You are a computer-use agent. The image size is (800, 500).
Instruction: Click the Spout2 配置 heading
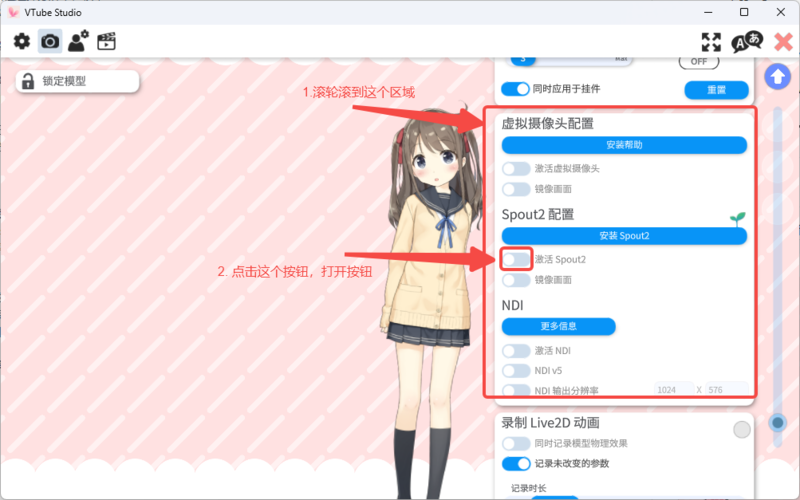pyautogui.click(x=538, y=214)
